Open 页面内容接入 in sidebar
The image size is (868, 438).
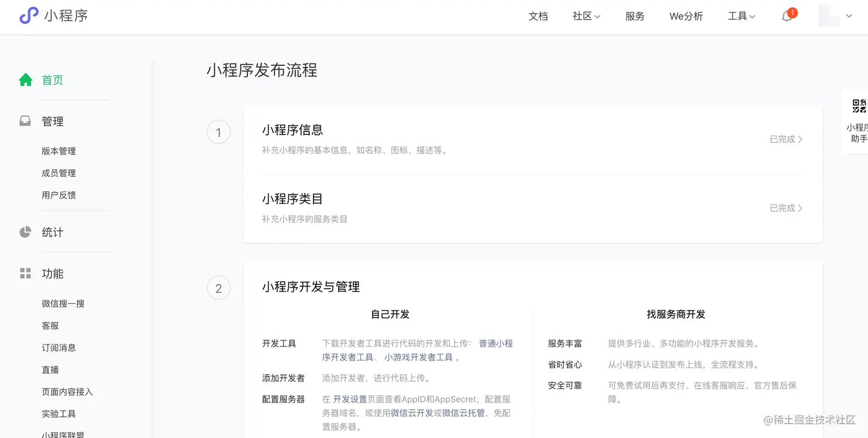tap(67, 392)
